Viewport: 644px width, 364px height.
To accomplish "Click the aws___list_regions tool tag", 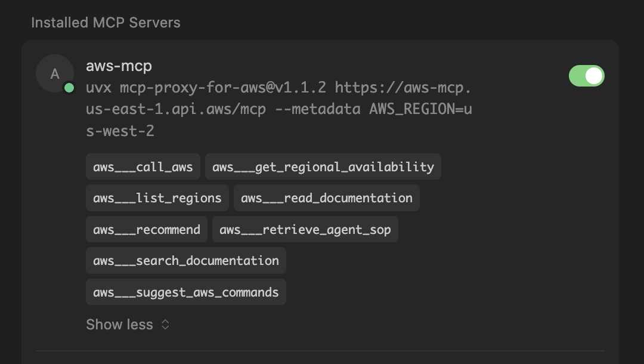I will click(157, 198).
